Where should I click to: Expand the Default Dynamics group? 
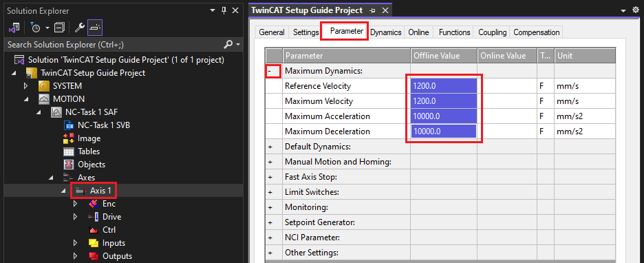point(270,147)
